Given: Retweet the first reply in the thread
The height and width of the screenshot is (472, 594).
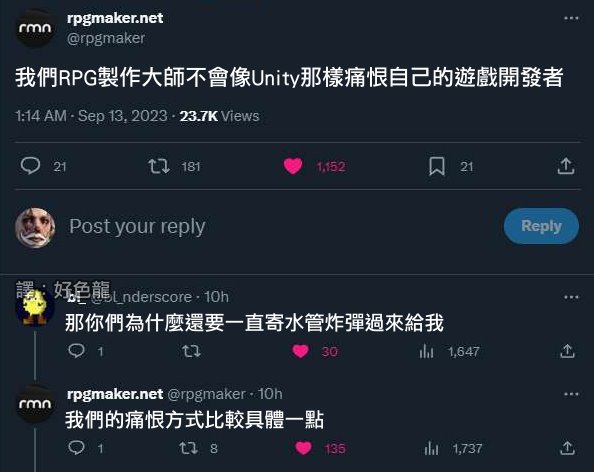Looking at the screenshot, I should point(191,351).
